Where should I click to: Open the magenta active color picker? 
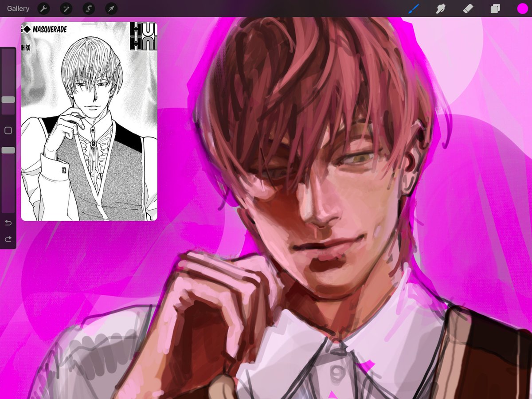pyautogui.click(x=522, y=8)
